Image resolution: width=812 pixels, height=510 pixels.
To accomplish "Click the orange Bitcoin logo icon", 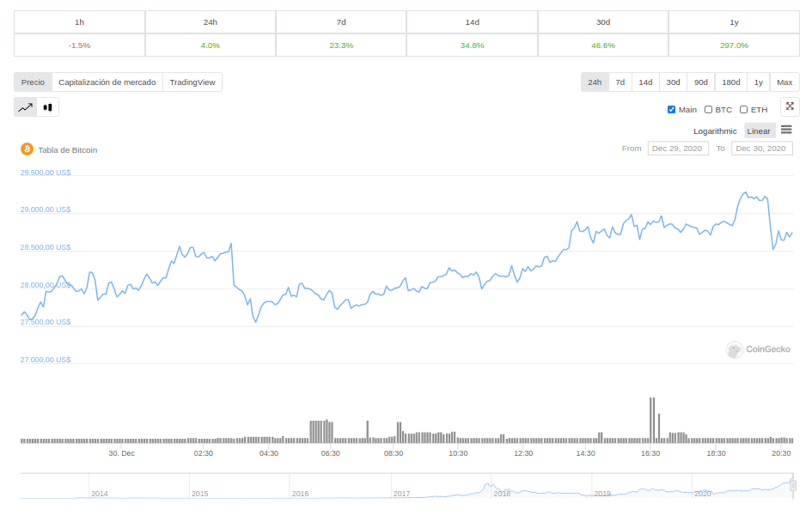I will 27,149.
